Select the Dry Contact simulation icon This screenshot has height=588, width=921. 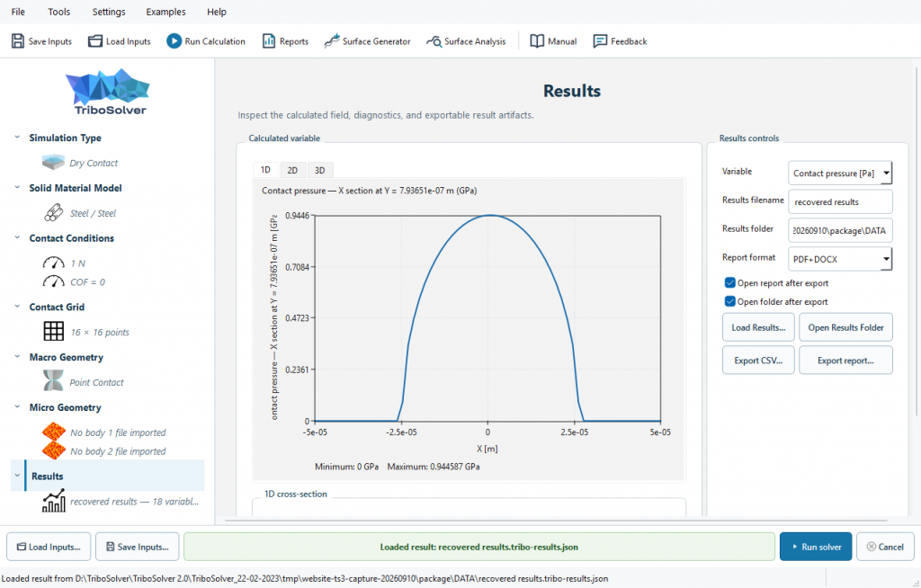53,163
